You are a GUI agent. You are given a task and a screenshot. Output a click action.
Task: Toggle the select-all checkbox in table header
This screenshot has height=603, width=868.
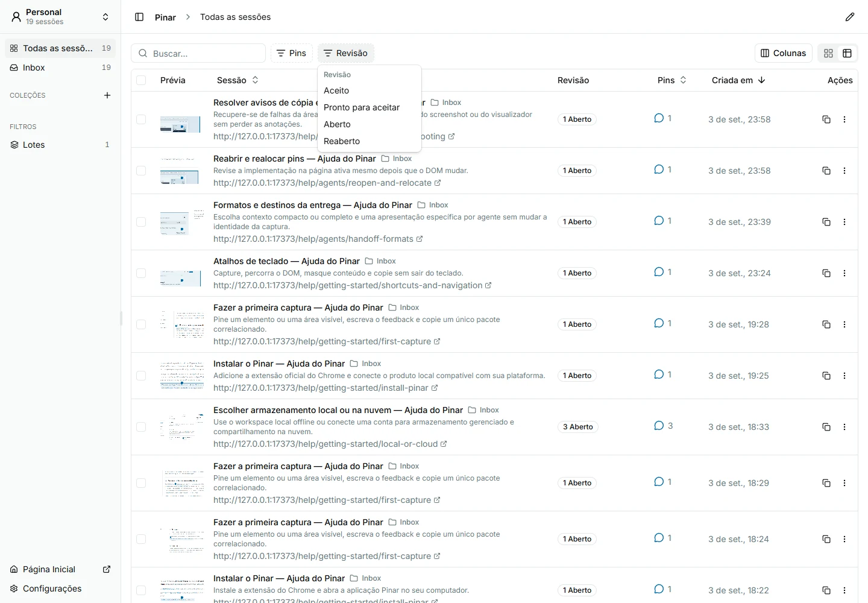point(141,80)
